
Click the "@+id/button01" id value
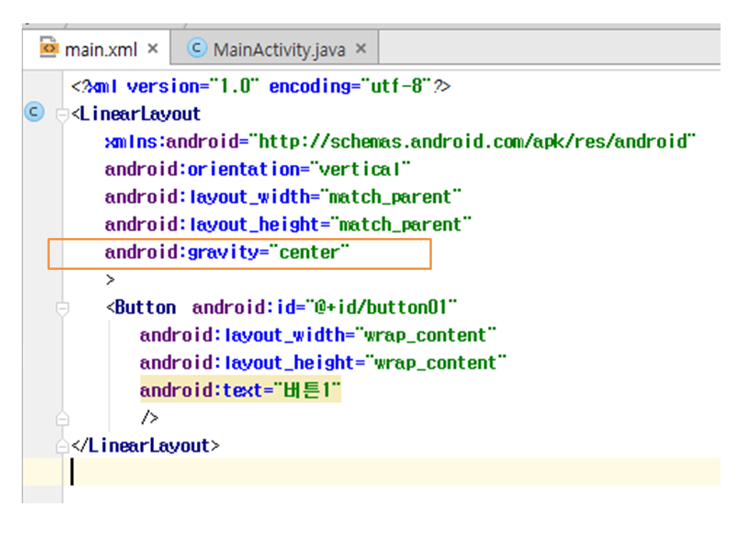[x=381, y=308]
